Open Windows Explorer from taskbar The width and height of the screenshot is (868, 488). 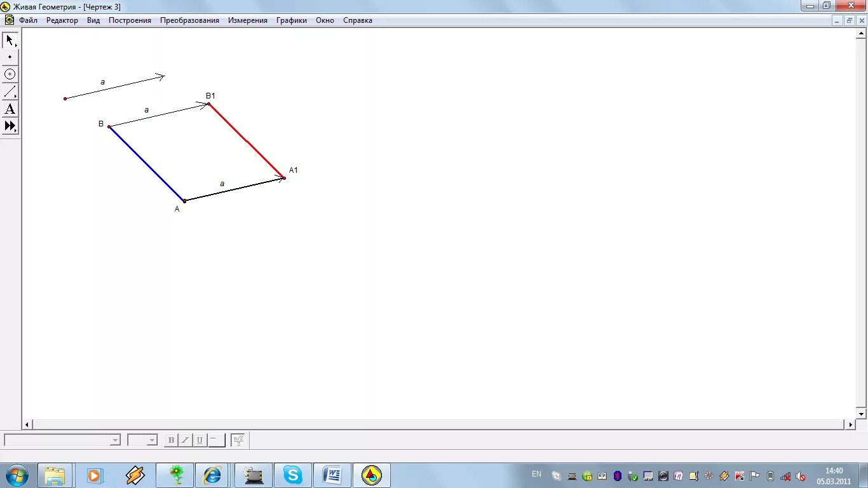point(55,475)
